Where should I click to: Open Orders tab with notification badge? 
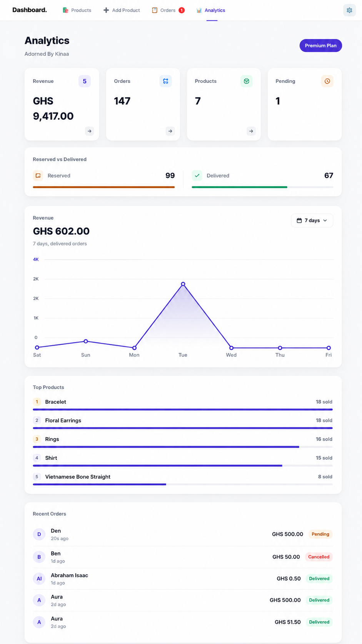click(168, 10)
